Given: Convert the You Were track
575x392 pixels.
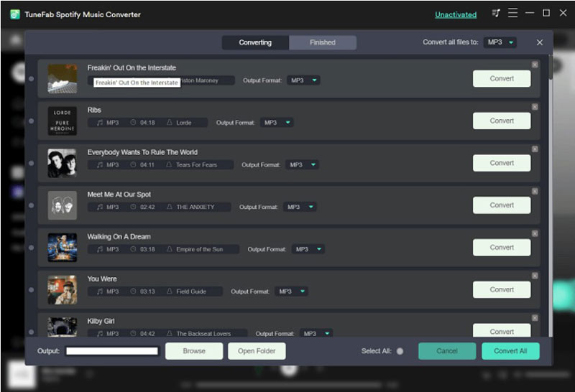Looking at the screenshot, I should [x=501, y=289].
